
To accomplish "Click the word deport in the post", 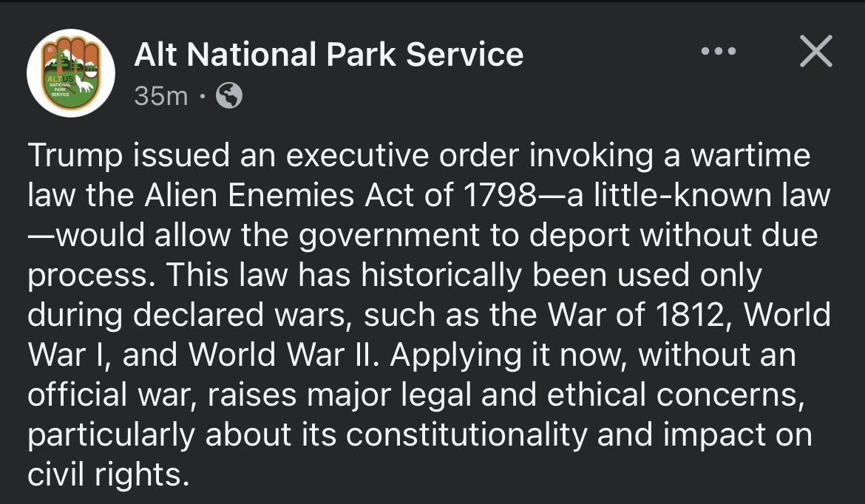I will [579, 236].
